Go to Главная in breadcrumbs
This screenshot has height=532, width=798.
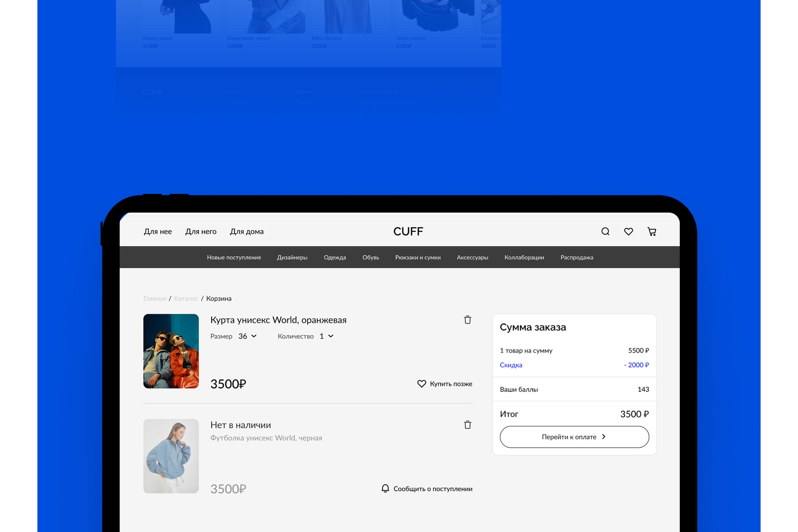tap(155, 298)
